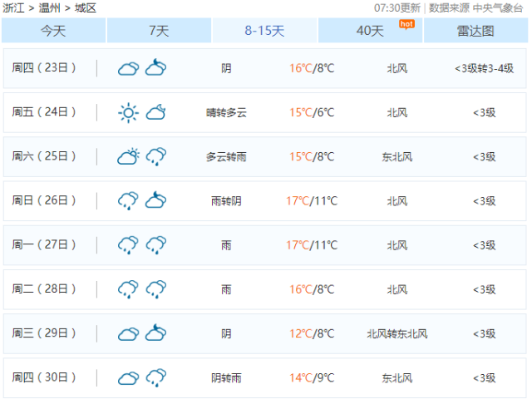Screen dimensions: 532x409
Task: Click 雨 description for 周一 27日
Action: tap(226, 245)
